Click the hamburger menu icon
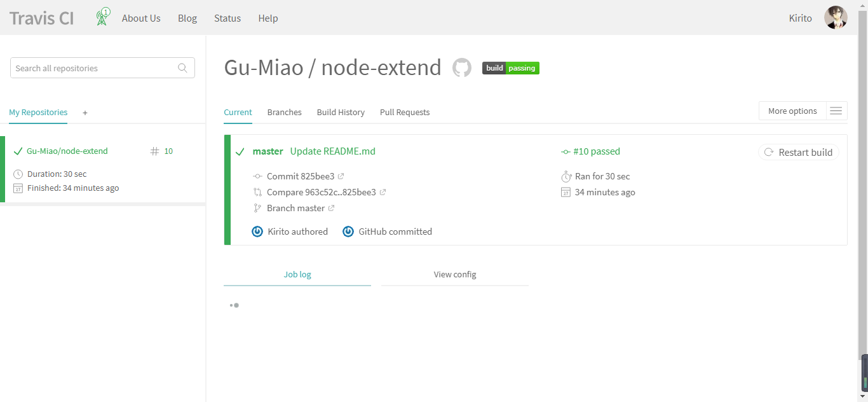This screenshot has width=868, height=402. (836, 111)
